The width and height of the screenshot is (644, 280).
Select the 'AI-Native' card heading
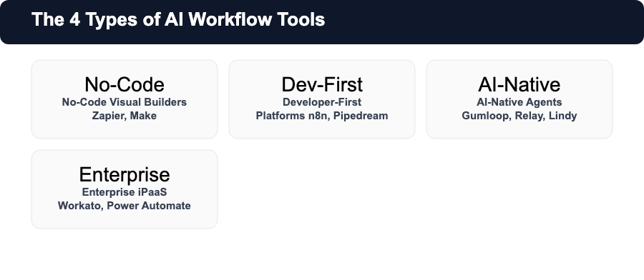pyautogui.click(x=519, y=84)
